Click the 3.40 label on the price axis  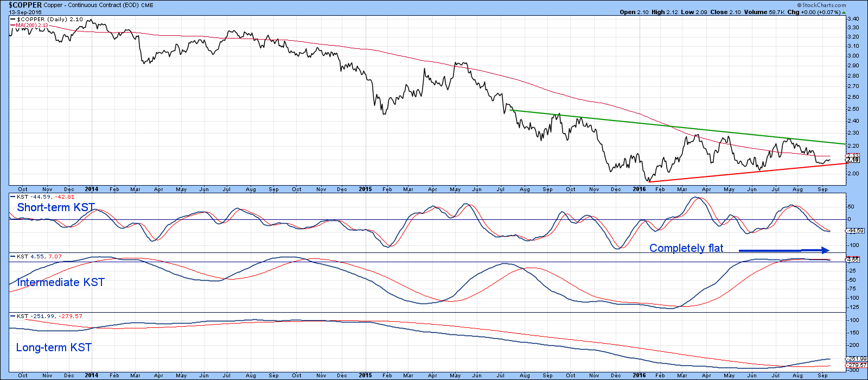pyautogui.click(x=853, y=18)
